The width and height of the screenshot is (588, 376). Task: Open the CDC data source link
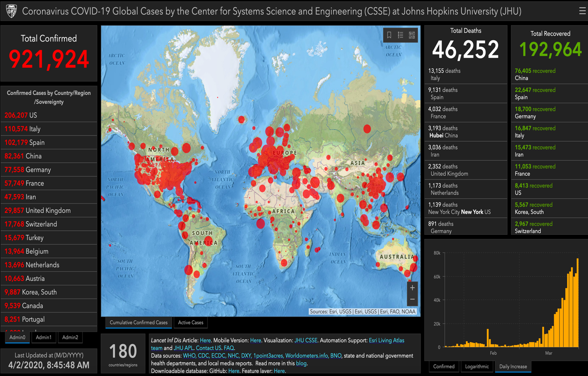(203, 356)
